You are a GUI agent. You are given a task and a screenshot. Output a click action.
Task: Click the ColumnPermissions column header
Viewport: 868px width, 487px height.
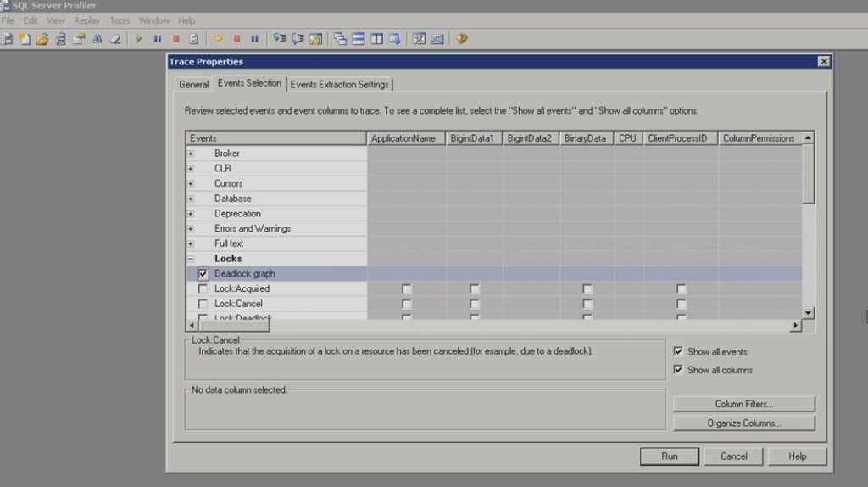coord(759,138)
